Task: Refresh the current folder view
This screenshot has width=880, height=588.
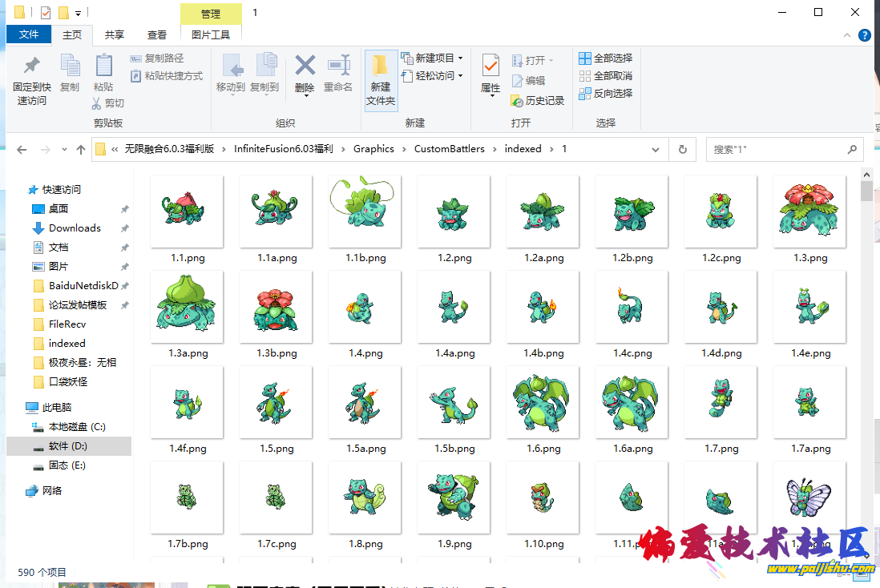Action: [x=683, y=149]
